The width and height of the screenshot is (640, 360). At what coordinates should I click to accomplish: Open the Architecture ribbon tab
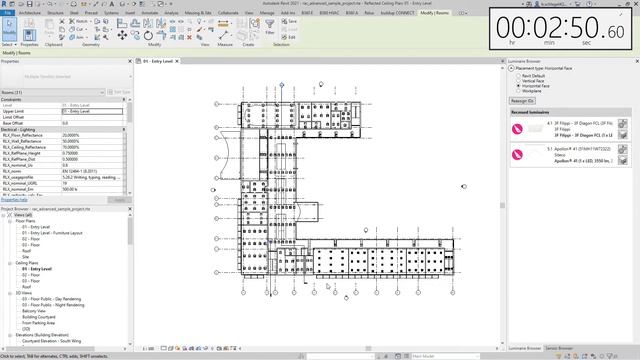tap(30, 13)
